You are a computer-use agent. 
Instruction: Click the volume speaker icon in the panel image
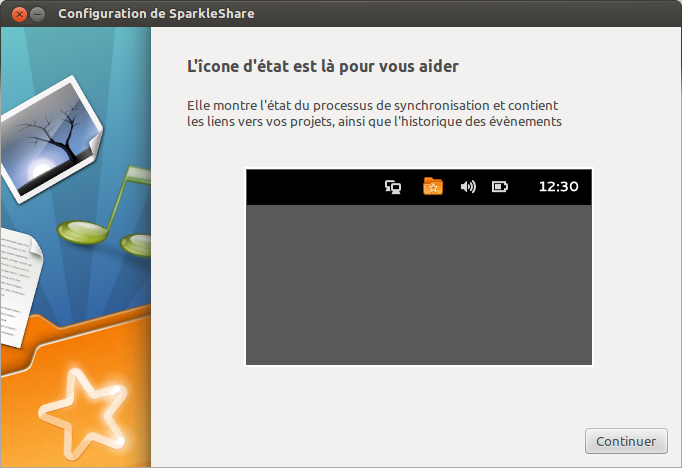(468, 187)
